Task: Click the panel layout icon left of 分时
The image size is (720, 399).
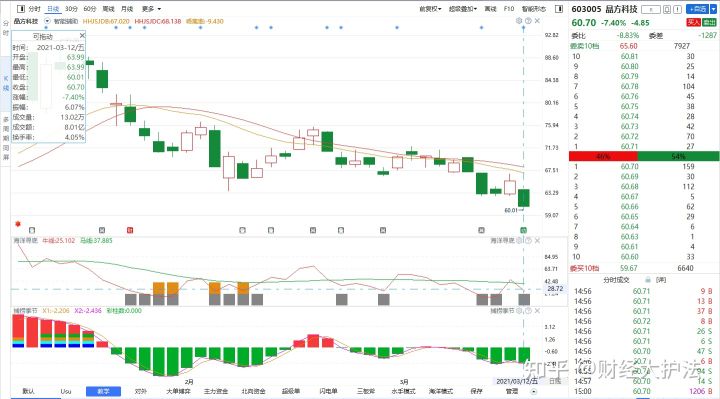Action: [21, 9]
